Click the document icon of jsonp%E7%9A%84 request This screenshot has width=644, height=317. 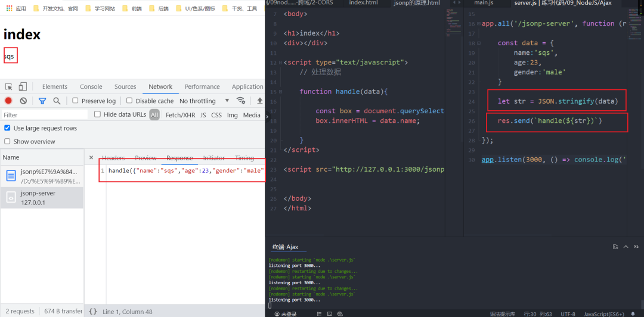pyautogui.click(x=11, y=176)
